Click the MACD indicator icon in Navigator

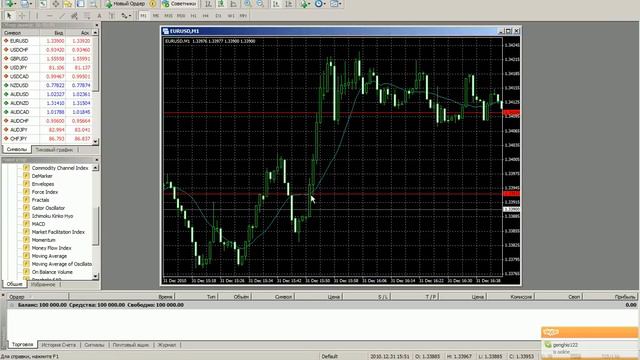pyautogui.click(x=26, y=224)
